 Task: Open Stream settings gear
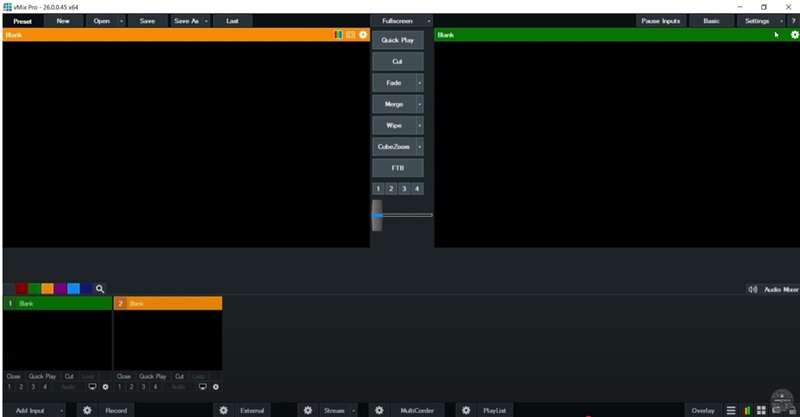(308, 410)
